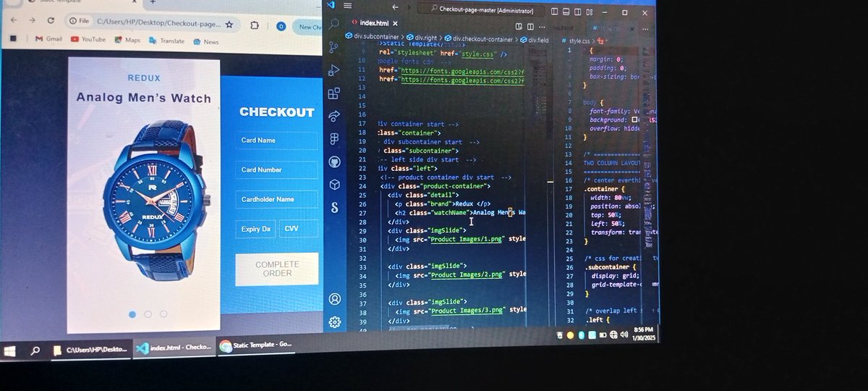The image size is (868, 391).
Task: Toggle primary sidebar layout icon in title bar
Action: pos(555,11)
